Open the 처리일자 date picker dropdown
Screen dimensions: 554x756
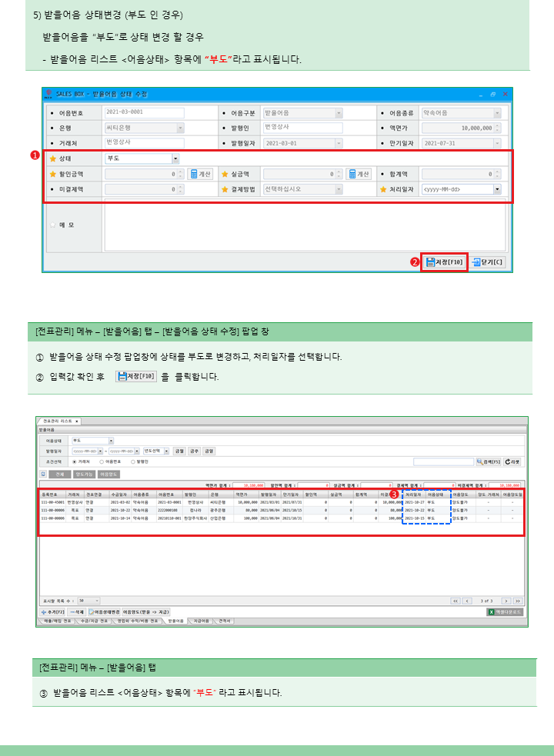coord(497,189)
